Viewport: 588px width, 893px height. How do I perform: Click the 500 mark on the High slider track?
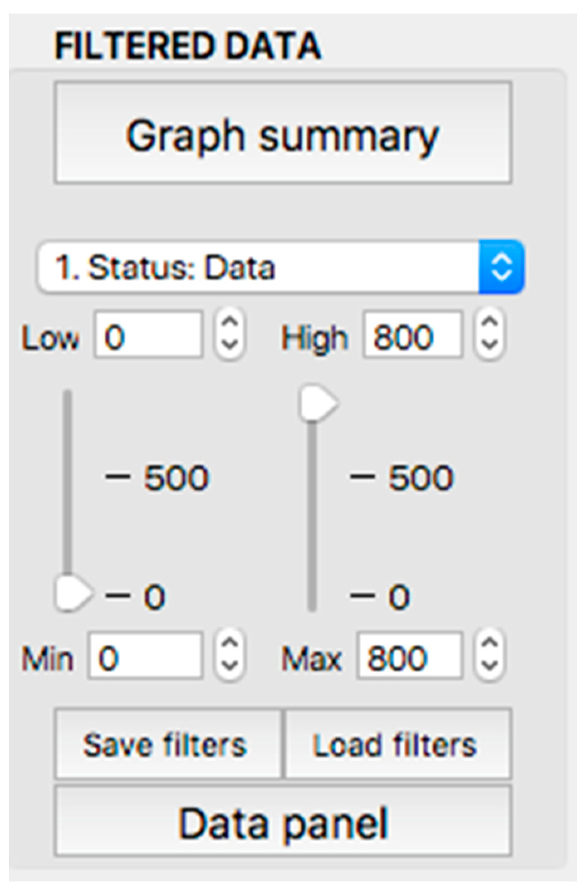[x=312, y=477]
